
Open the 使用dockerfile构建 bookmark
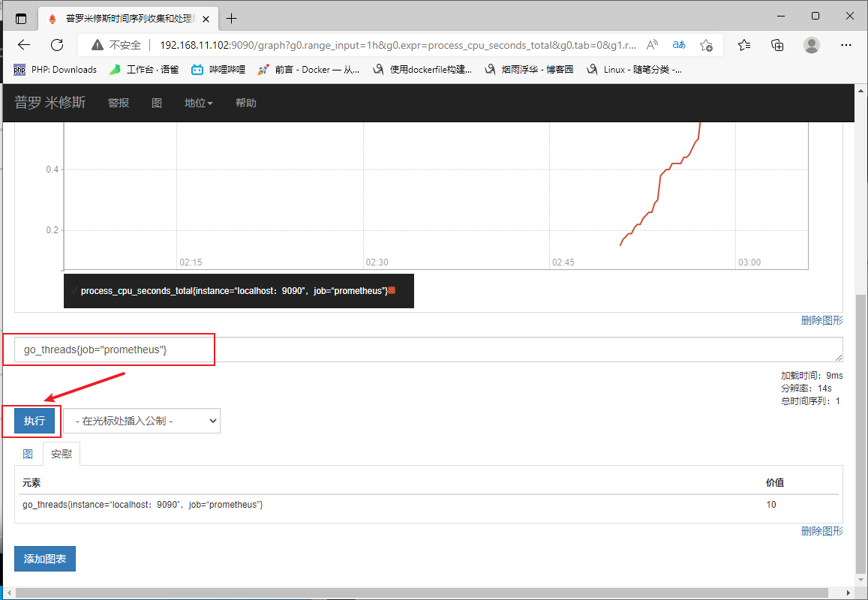(422, 69)
